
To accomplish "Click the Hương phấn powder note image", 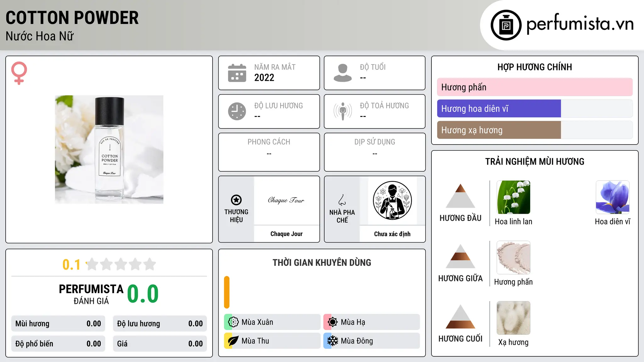I will point(514,258).
